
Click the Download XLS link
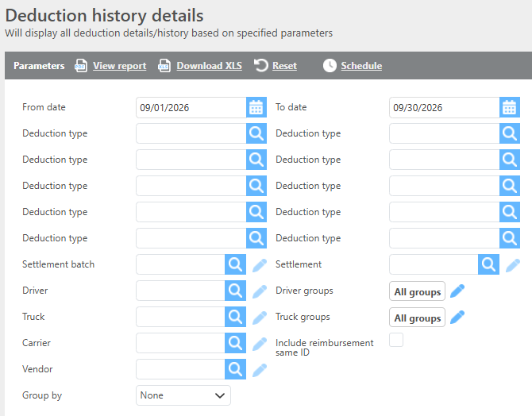tap(209, 66)
